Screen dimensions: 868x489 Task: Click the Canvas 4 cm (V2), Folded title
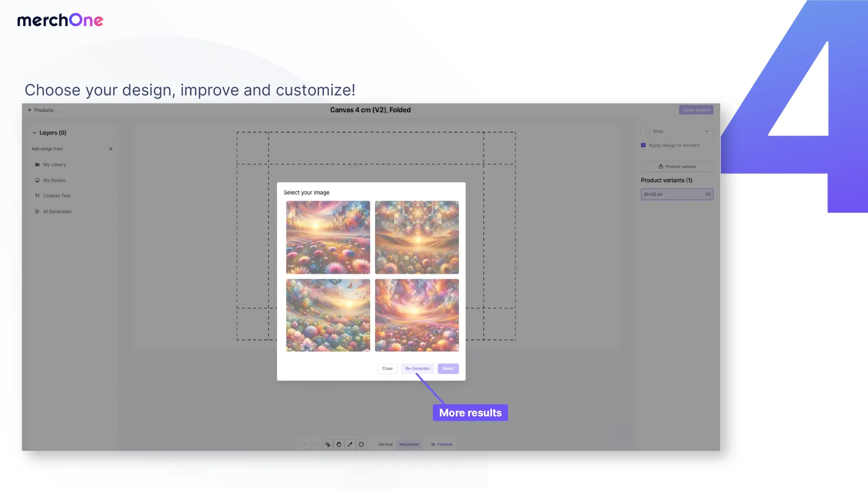pyautogui.click(x=370, y=110)
